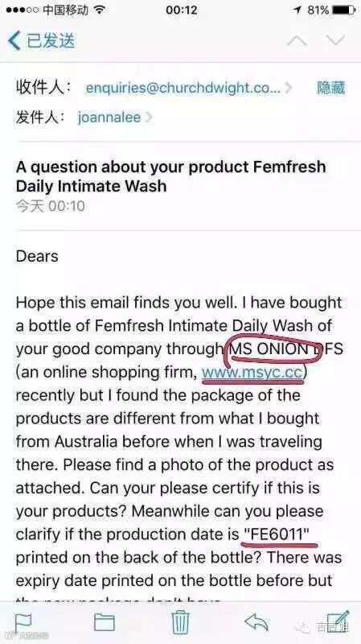
Task: Tap the battery indicator in status bar
Action: pos(344,10)
